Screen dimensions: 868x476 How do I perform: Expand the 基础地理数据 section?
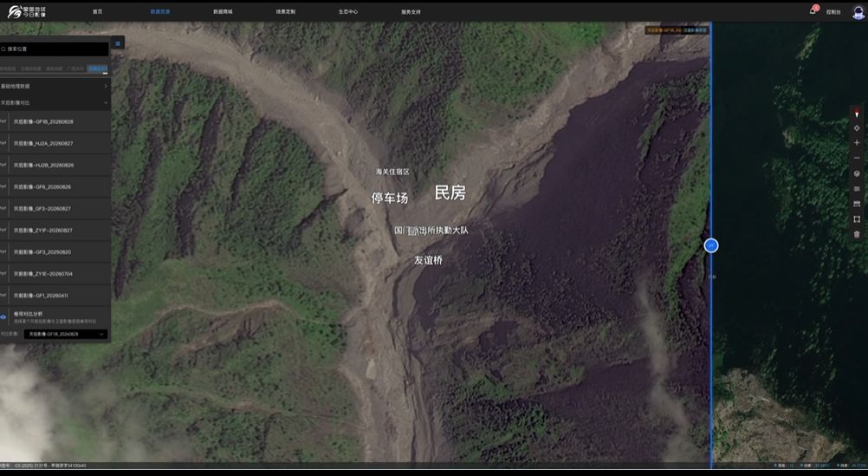[55, 87]
